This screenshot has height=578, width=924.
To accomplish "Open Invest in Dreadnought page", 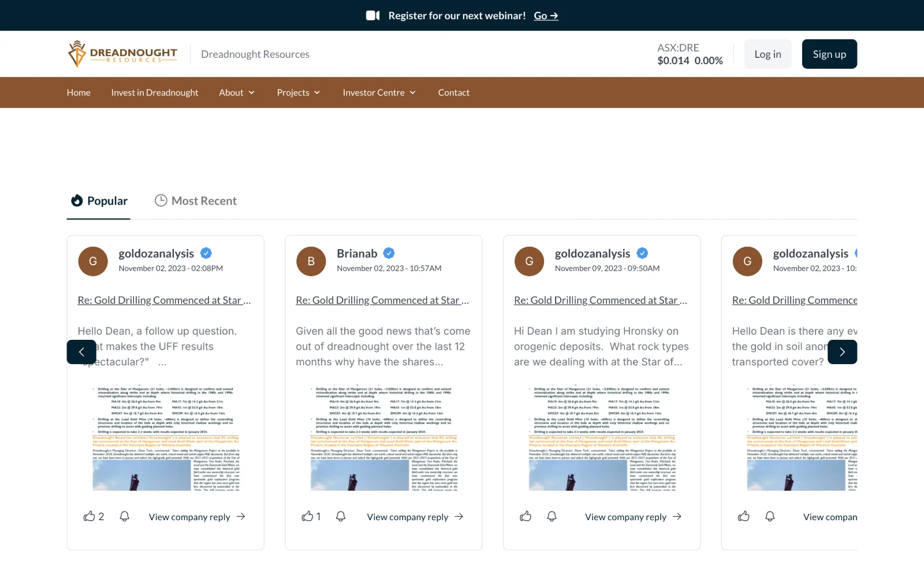I will coord(155,92).
